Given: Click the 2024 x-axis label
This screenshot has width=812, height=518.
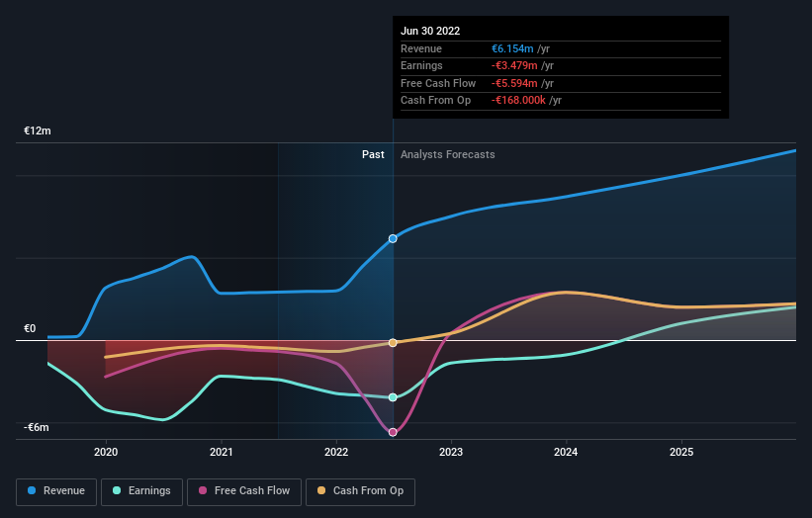Looking at the screenshot, I should click(x=566, y=452).
